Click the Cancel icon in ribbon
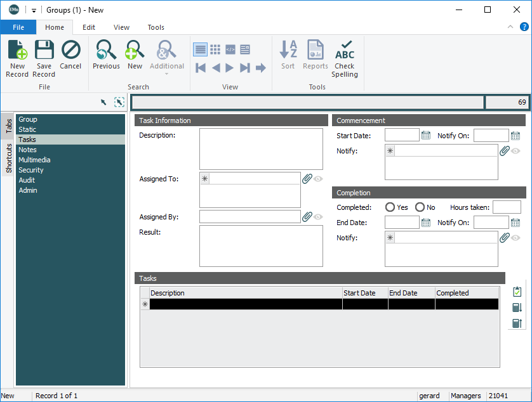This screenshot has width=532, height=402. tap(70, 51)
